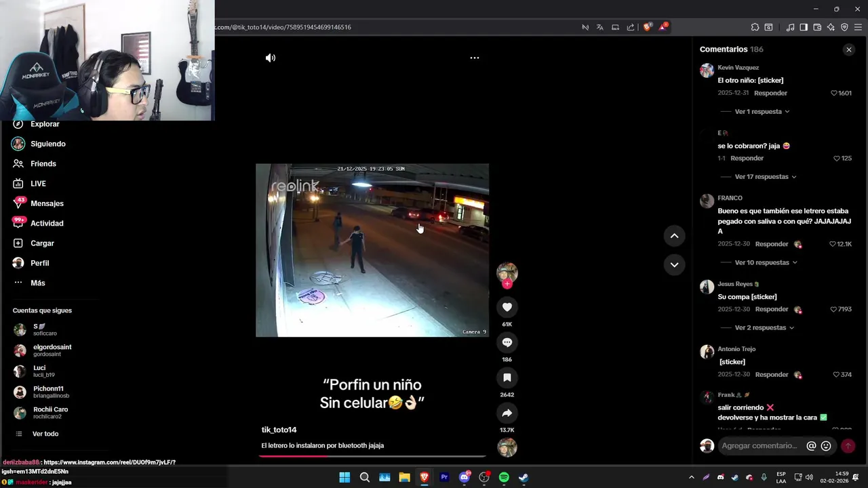Go to previous video with up arrow
This screenshot has width=868, height=488.
(x=674, y=236)
